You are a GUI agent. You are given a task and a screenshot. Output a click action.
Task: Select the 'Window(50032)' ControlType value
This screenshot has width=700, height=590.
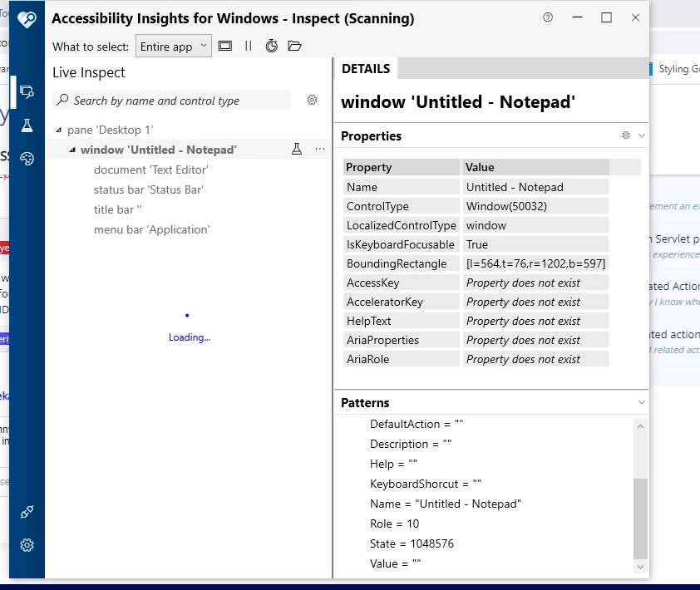(535, 206)
